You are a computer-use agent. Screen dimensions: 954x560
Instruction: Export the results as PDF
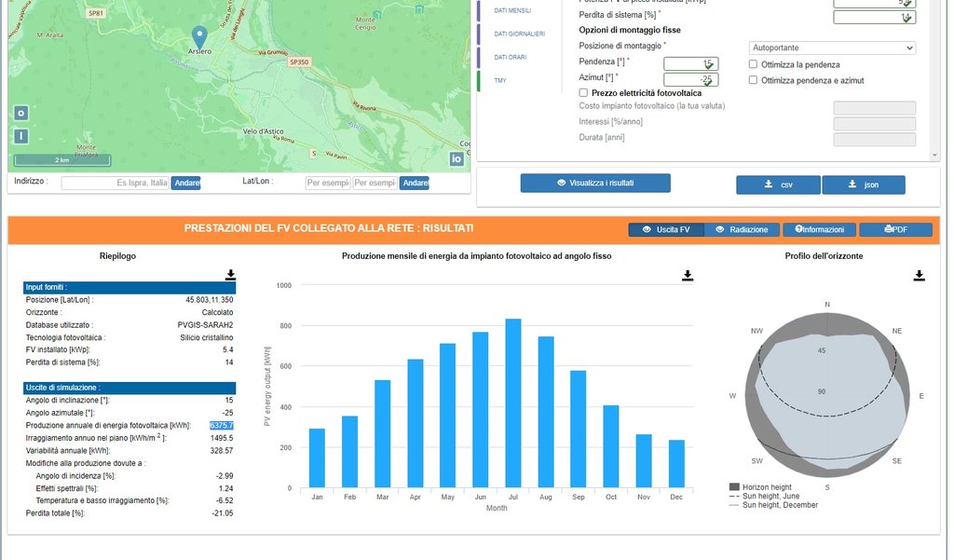click(x=894, y=229)
